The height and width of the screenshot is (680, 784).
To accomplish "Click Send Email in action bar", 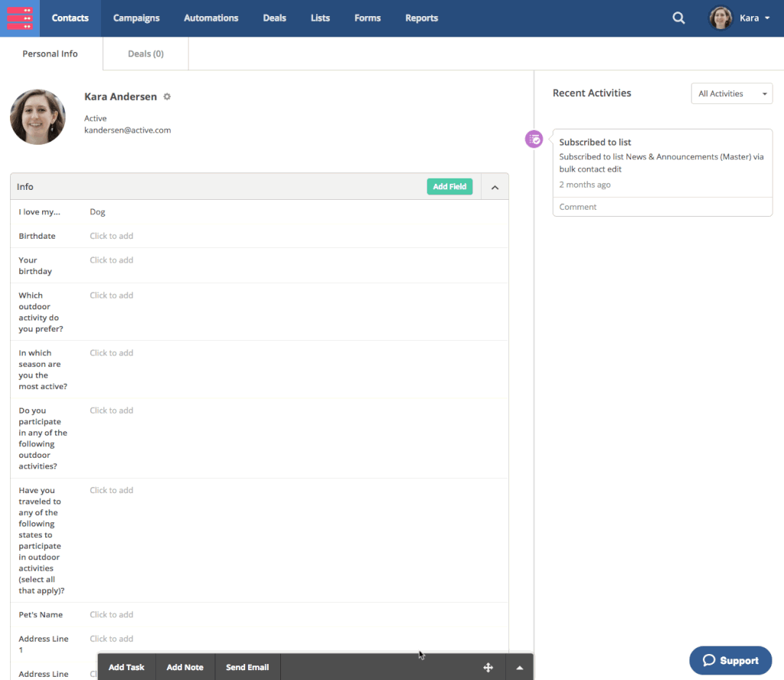I will (247, 668).
